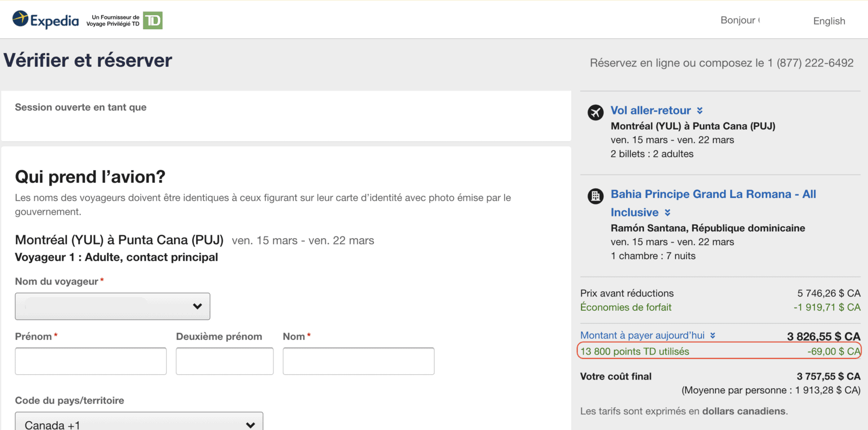Expand Montant à payer aujourd'hui breakdown

click(x=713, y=336)
